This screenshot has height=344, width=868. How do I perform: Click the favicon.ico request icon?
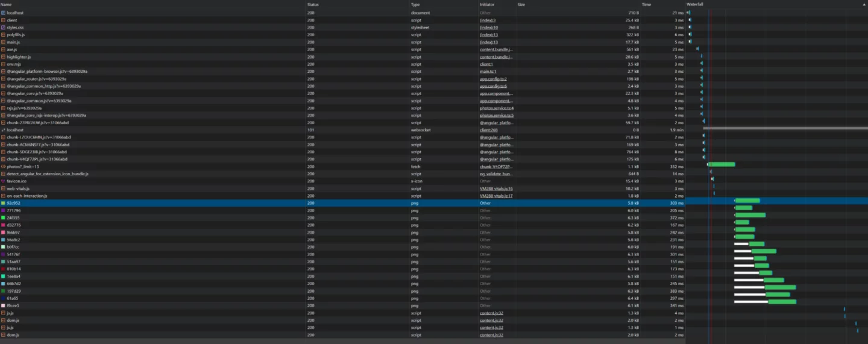click(3, 181)
